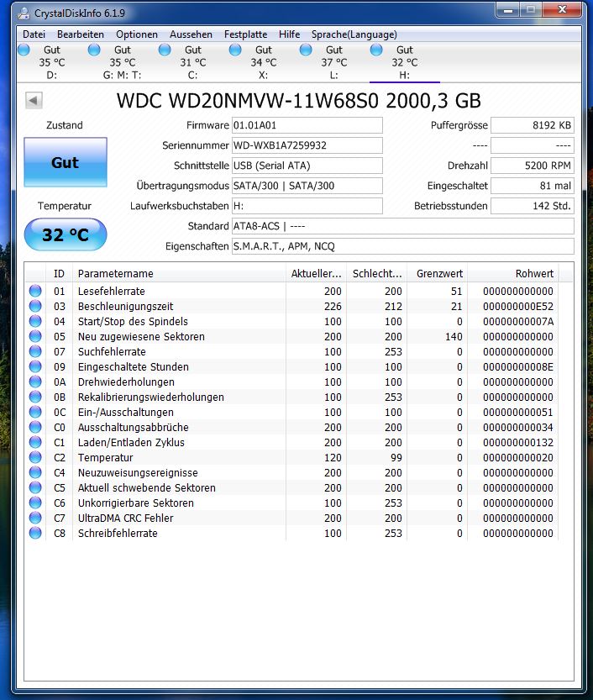Click status orb in Temperatur row C2
Screen dimensions: 593x700
(x=35, y=458)
